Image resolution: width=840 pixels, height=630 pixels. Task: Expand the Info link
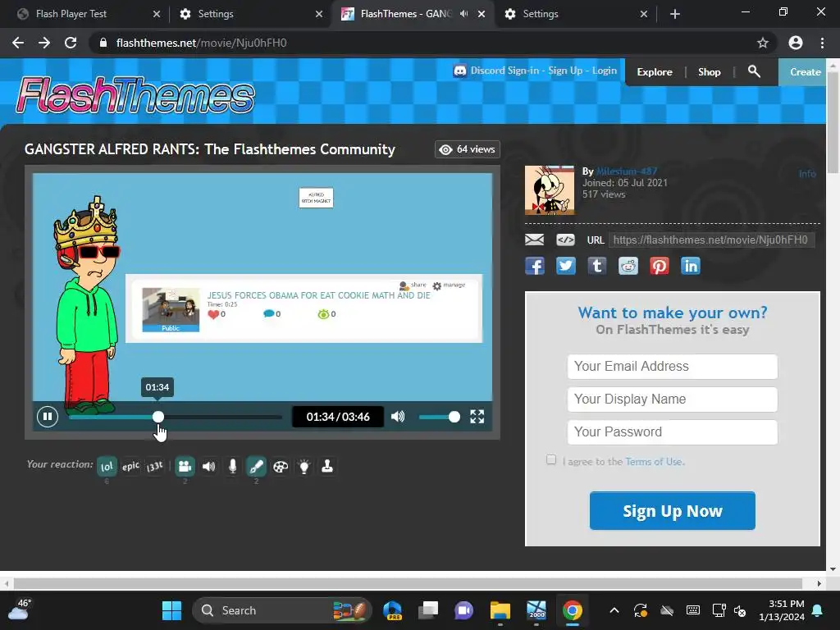click(x=807, y=174)
